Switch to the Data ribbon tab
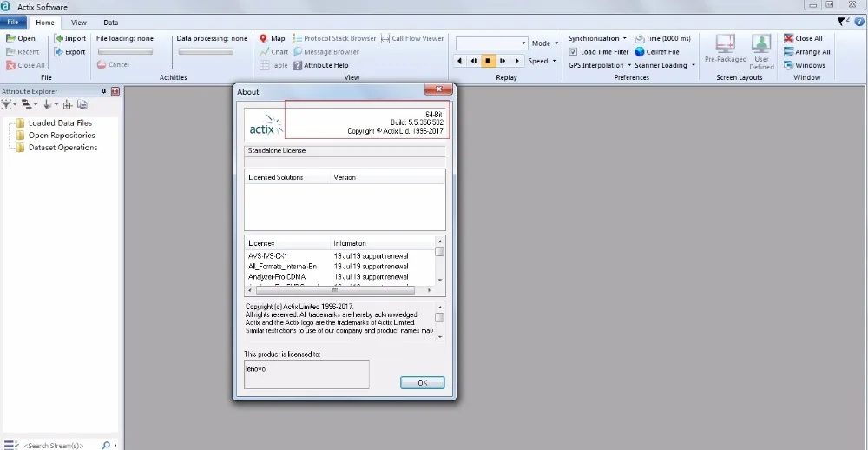Image resolution: width=868 pixels, height=450 pixels. pyautogui.click(x=111, y=23)
